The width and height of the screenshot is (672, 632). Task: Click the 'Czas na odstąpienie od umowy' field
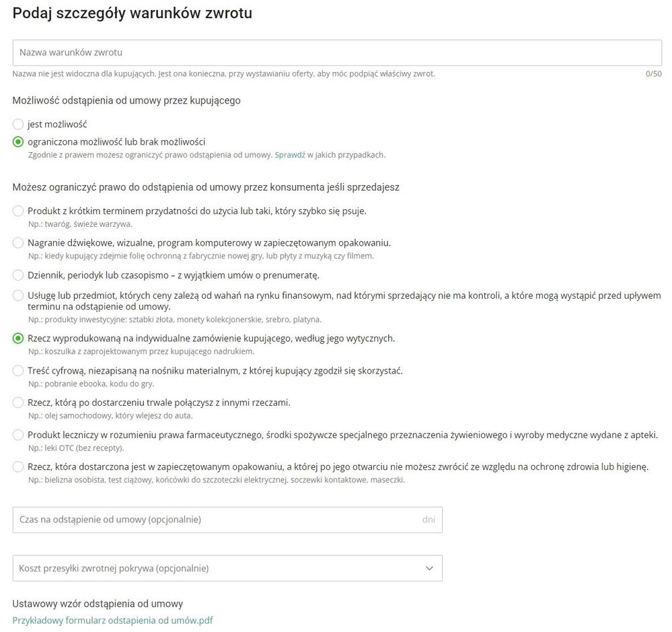pos(202,520)
